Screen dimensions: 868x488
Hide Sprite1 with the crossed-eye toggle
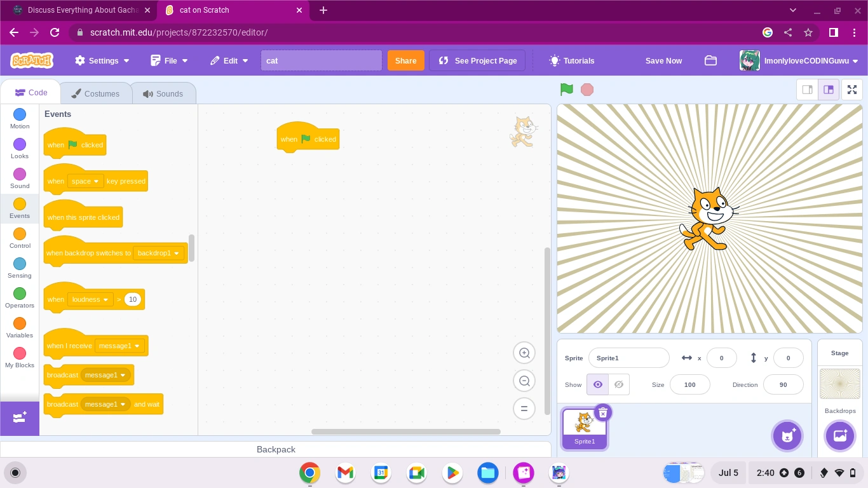[x=618, y=384]
